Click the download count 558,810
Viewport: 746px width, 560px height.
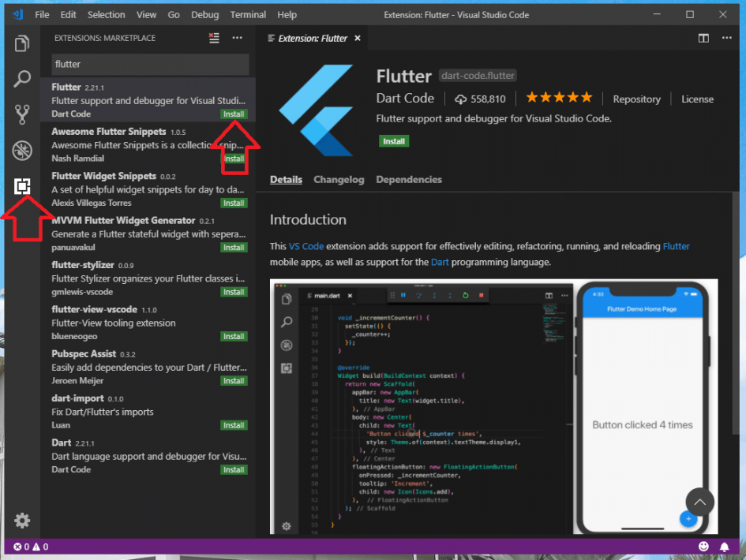tap(481, 99)
